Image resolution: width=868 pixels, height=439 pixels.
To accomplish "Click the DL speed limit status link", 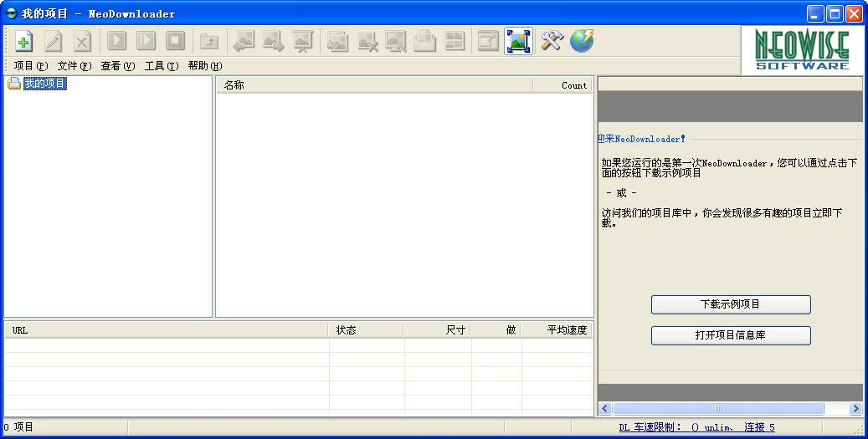I will click(696, 426).
